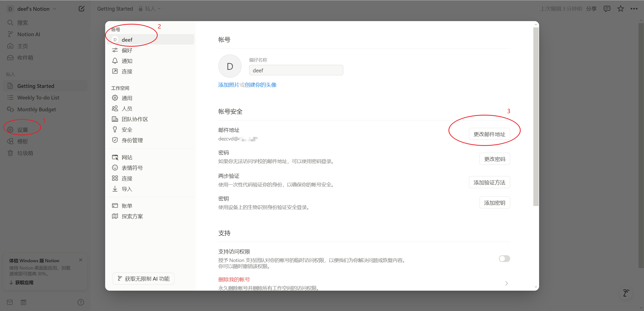
Task: Expand deef's Notion workspace switcher
Action: tap(32, 9)
